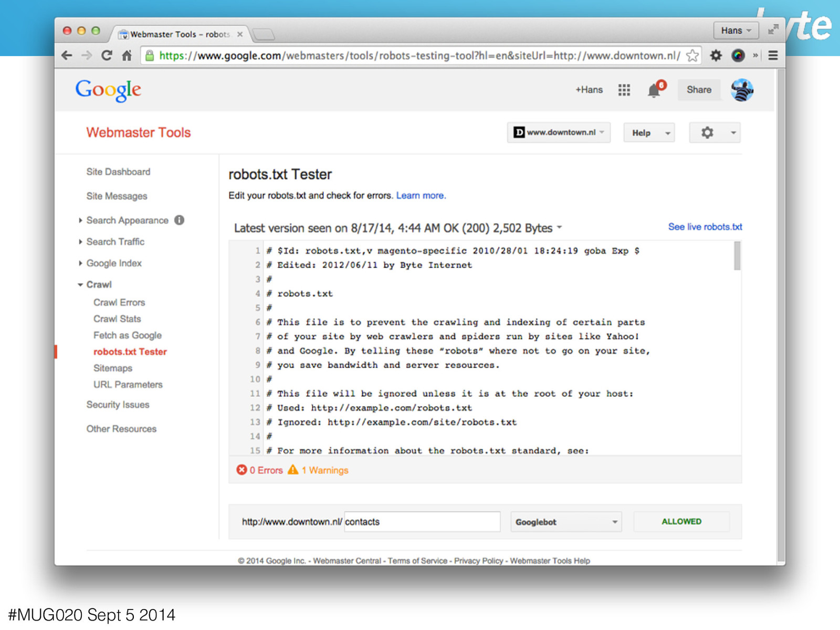
Task: Open Sitemaps page
Action: 113,368
